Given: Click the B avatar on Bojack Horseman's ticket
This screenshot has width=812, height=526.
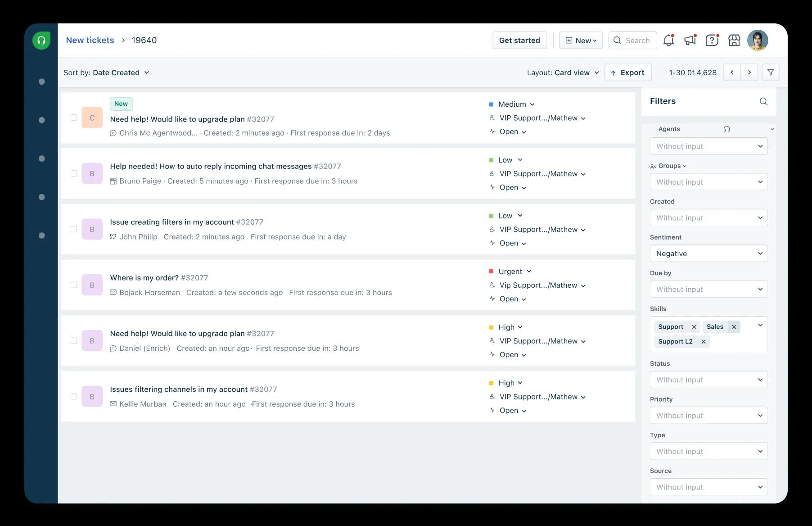Looking at the screenshot, I should [92, 285].
